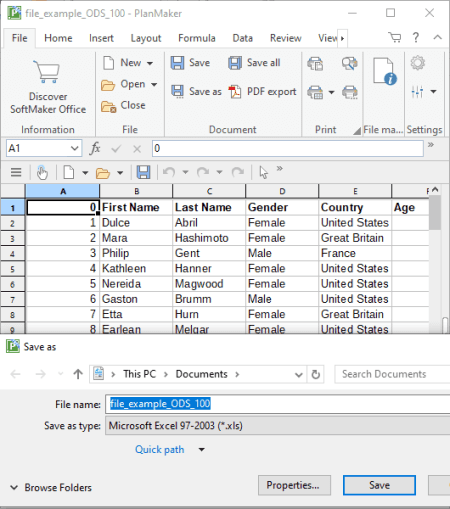The height and width of the screenshot is (509, 450).
Task: Click the File name input field
Action: tap(278, 404)
